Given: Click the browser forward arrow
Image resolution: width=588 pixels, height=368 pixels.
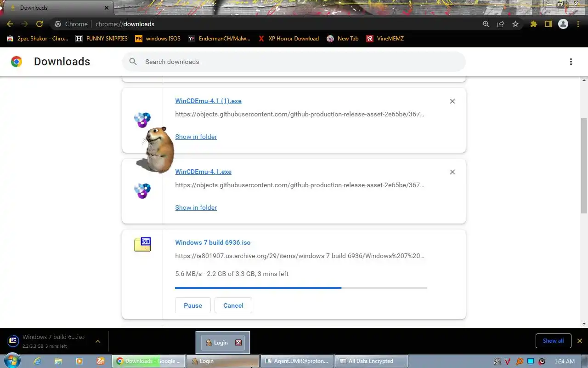Looking at the screenshot, I should coord(25,24).
